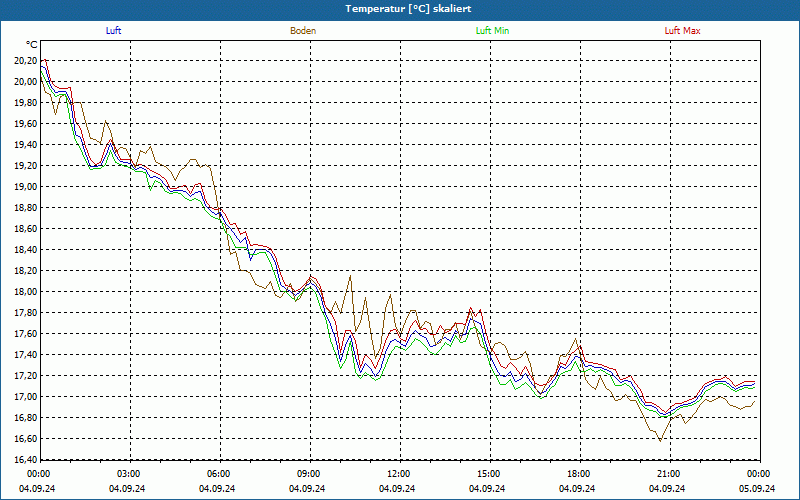This screenshot has height=500, width=800.
Task: Click the chart title 'Temperatur [°C] skaliert'
Action: pyautogui.click(x=408, y=9)
